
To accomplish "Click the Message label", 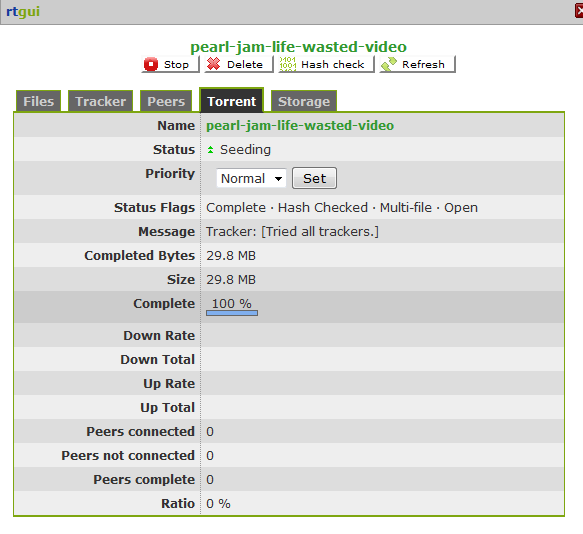I will [166, 232].
